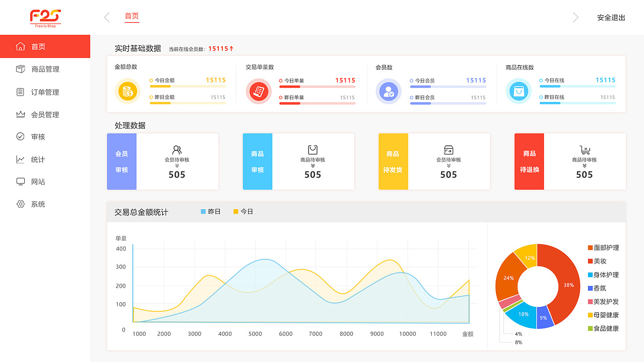This screenshot has width=644, height=362.
Task: Toggle 香氛 in donut chart legend
Action: 597,288
